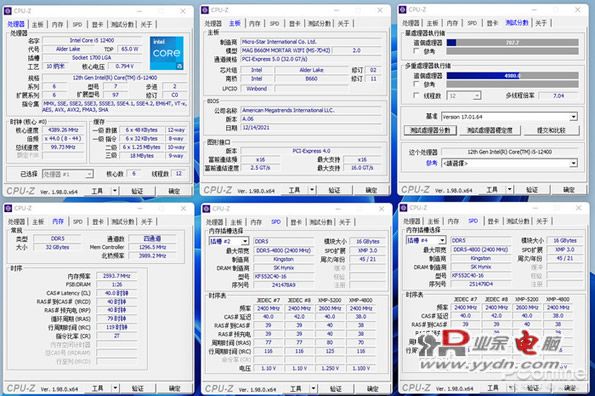
Task: Click 确定 in the benchmark (测试分数) window
Action: coord(569,189)
